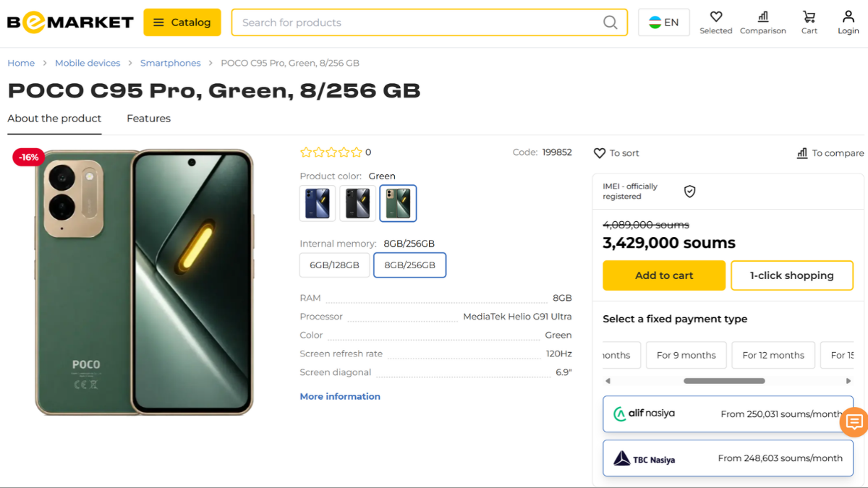Open the EN language selector
Viewport: 868px width, 488px height.
coord(663,22)
